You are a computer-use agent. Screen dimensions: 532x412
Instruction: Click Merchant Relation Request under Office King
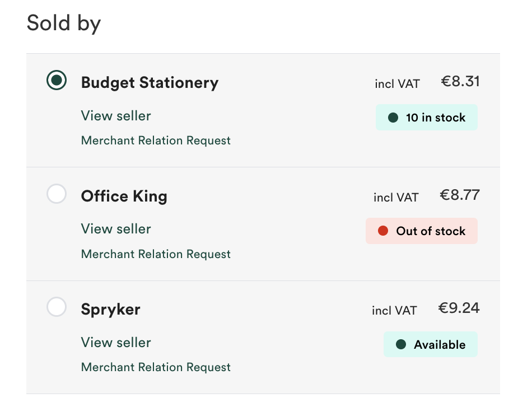(156, 254)
